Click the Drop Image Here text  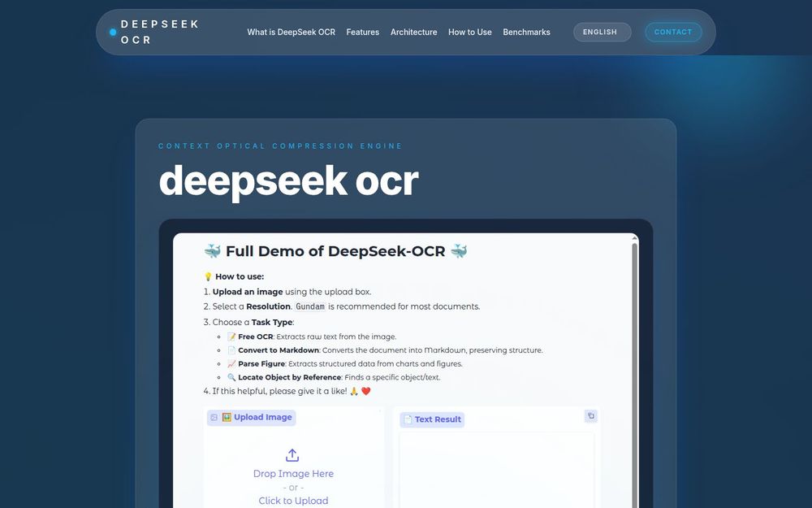tap(293, 473)
